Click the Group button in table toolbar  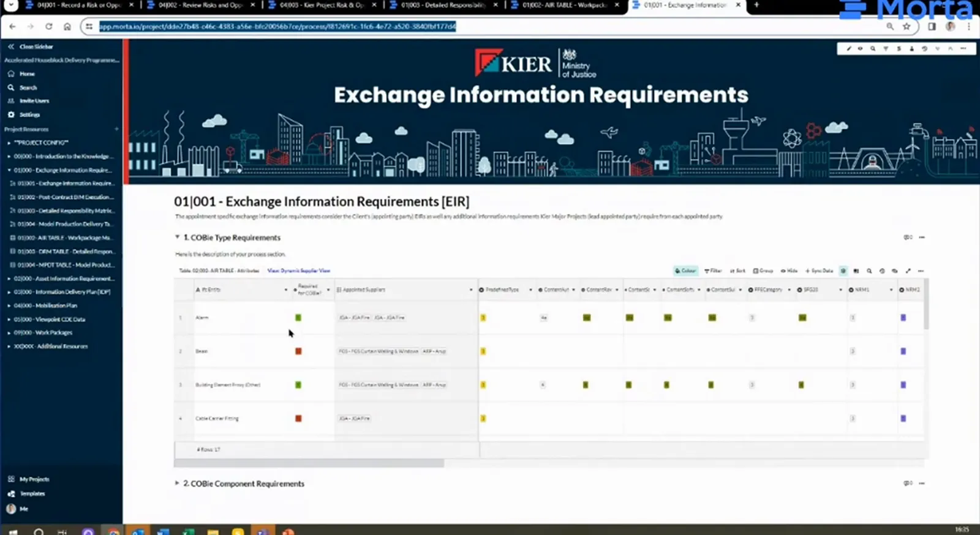pos(763,271)
